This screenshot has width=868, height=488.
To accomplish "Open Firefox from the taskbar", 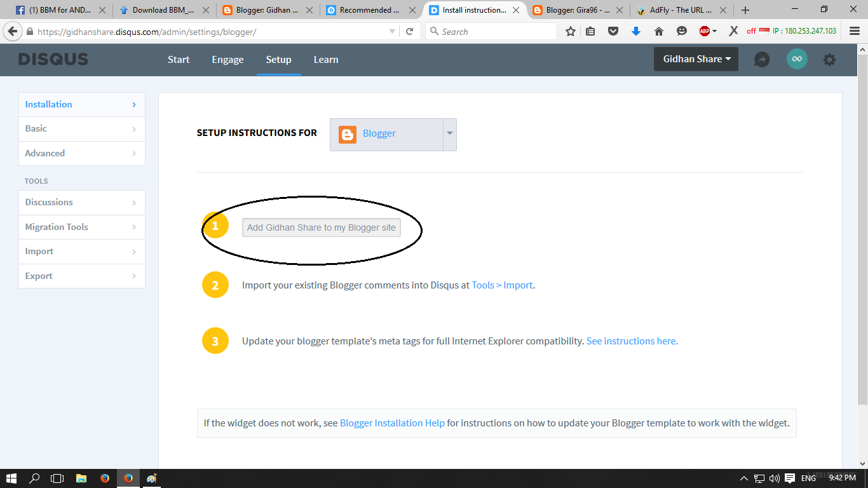I will [x=105, y=478].
